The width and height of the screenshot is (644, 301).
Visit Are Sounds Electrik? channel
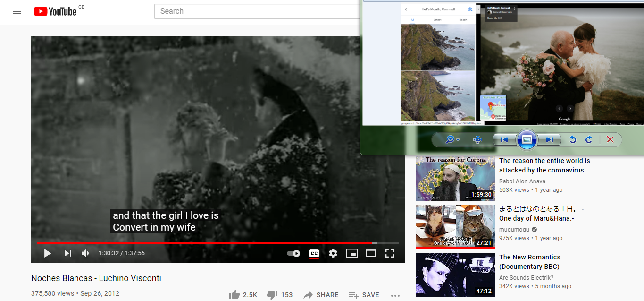point(527,278)
